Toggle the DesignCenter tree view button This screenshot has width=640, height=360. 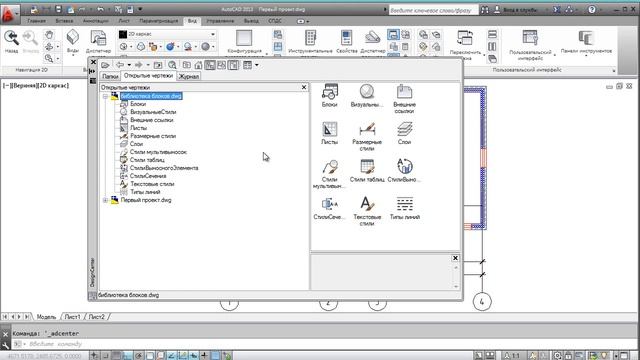coord(210,65)
